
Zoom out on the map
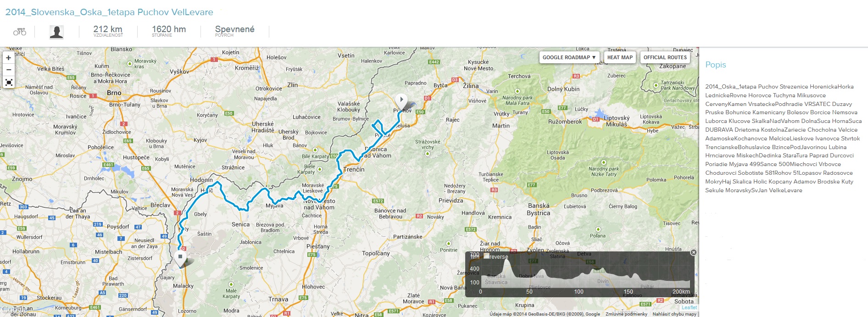point(9,70)
